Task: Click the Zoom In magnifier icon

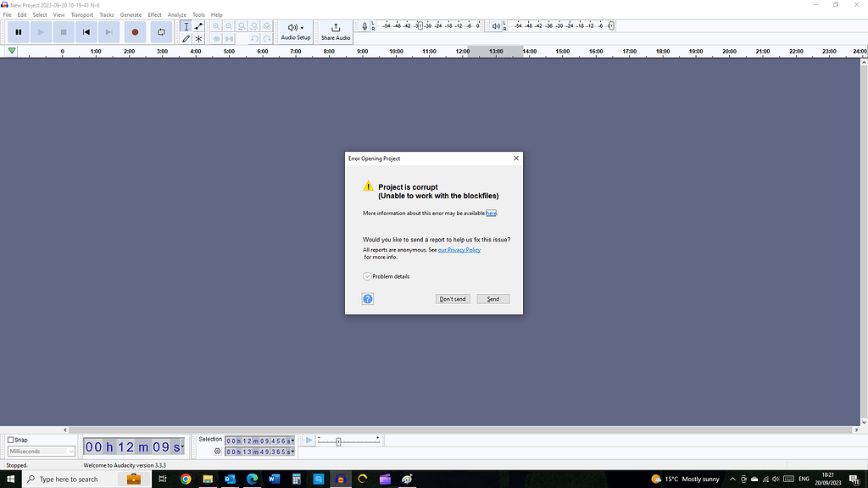Action: 216,26
